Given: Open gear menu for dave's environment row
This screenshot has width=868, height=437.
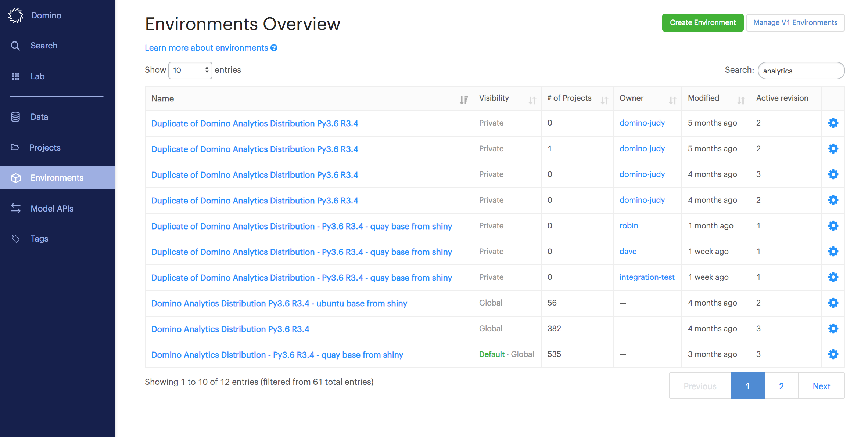Looking at the screenshot, I should click(833, 251).
